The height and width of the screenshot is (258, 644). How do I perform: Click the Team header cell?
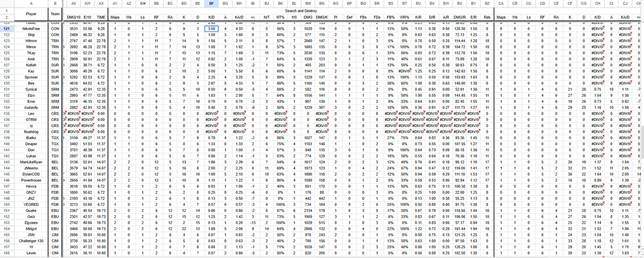click(x=54, y=14)
